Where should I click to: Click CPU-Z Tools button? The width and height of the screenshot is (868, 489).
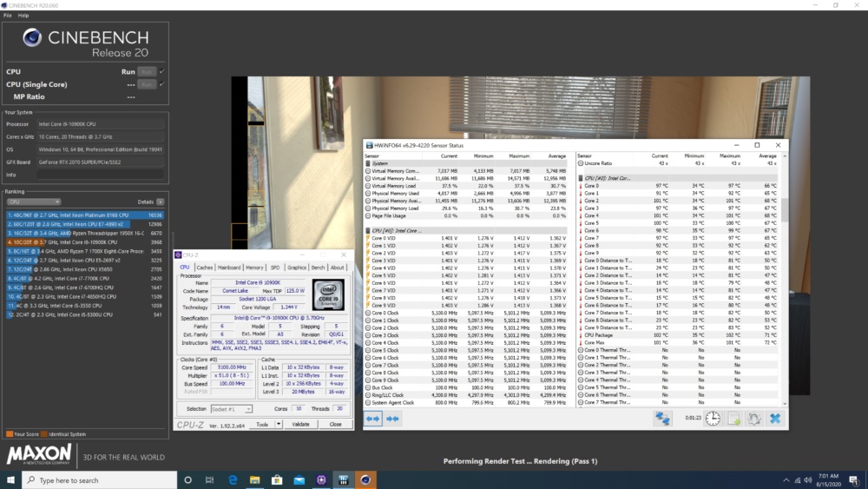coord(262,424)
